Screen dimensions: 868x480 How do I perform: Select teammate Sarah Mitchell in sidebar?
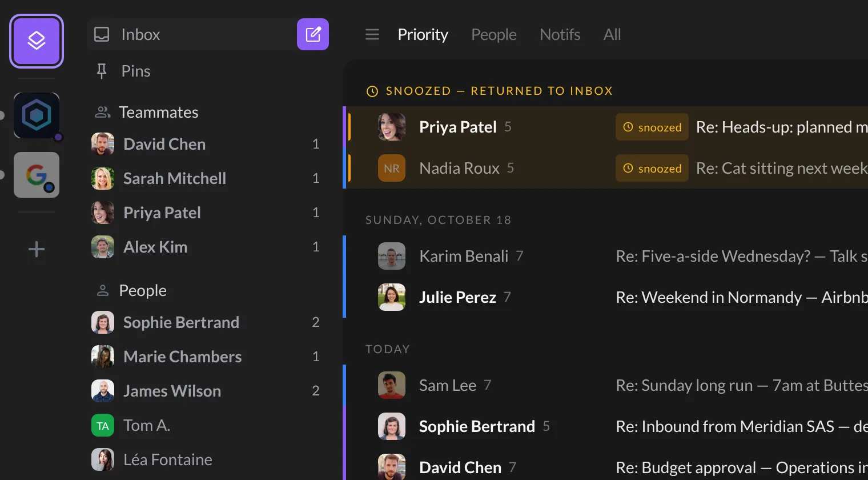(208, 178)
